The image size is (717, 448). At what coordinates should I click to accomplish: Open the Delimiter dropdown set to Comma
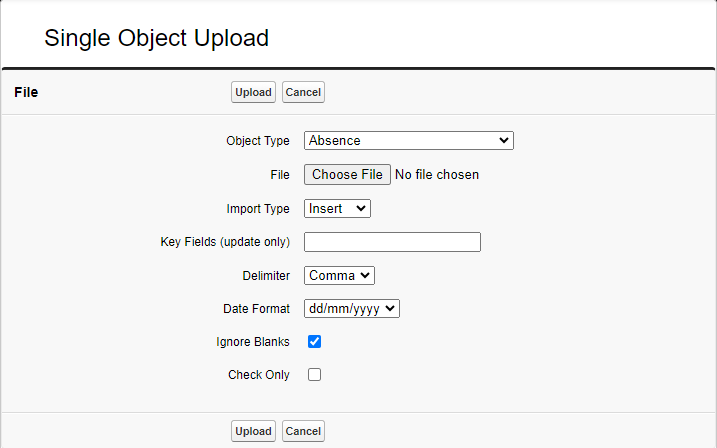click(339, 275)
